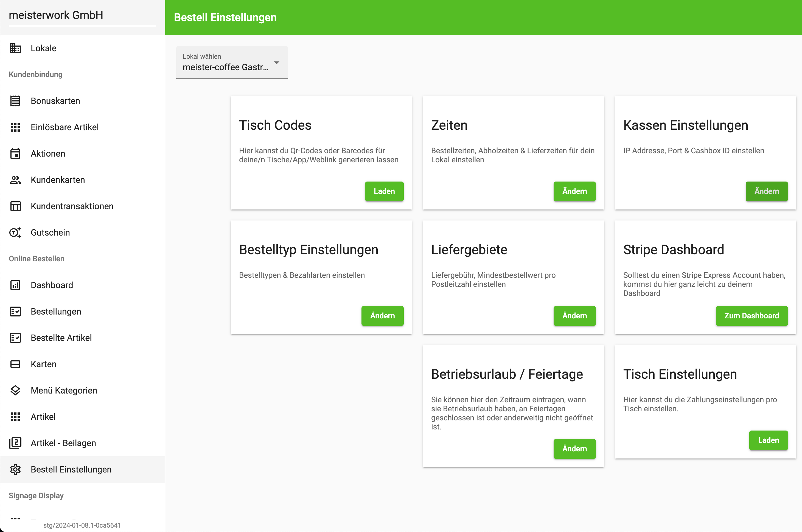Click the Kundenkarten people icon
802x532 pixels.
click(15, 180)
